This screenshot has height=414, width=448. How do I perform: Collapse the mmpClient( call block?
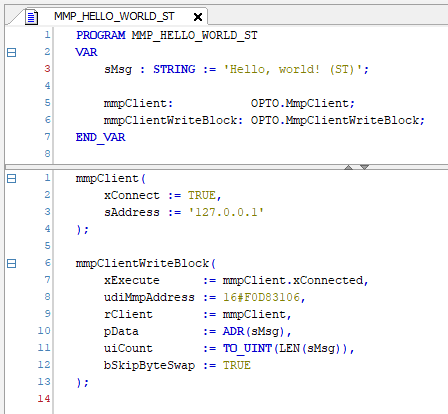point(12,179)
